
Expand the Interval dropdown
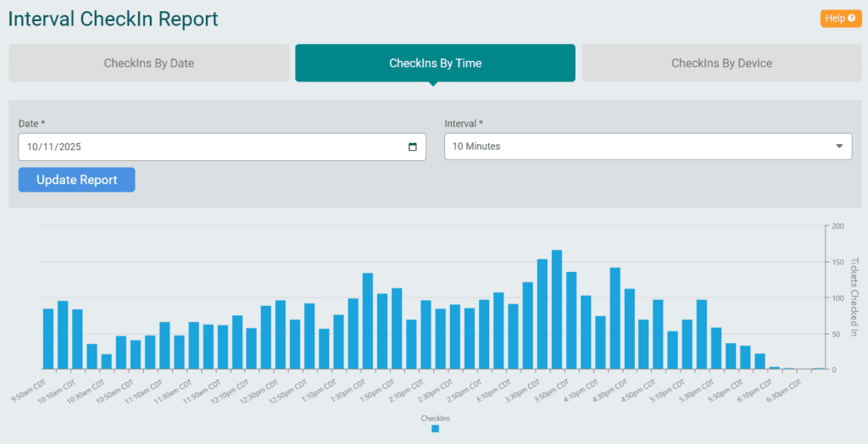[x=648, y=147]
